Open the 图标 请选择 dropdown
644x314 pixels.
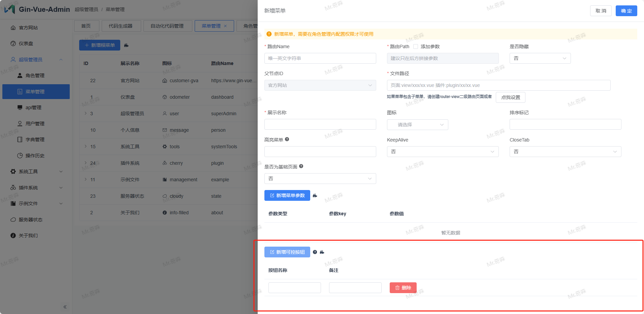click(417, 125)
